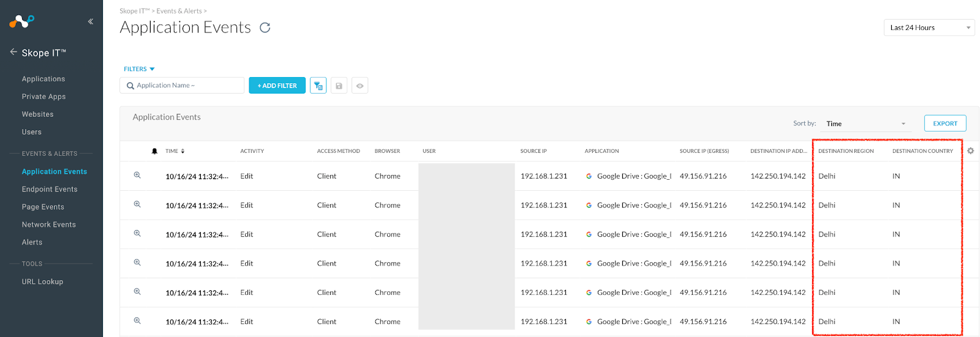Image resolution: width=980 pixels, height=337 pixels.
Task: Click DESTINATION IP ADD... column header
Action: pos(778,151)
